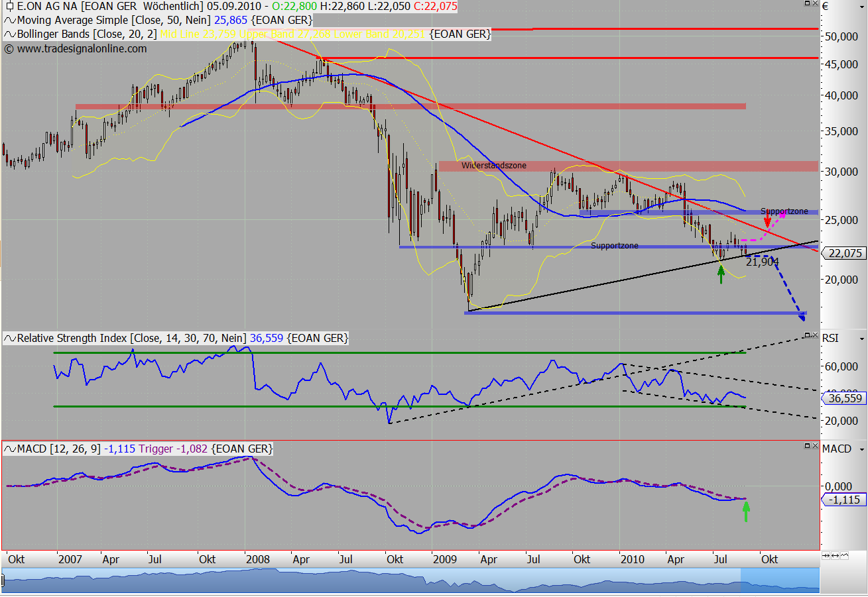Click the C:22,075 close value in the header
Screen dimensions: 868x597
click(x=434, y=7)
